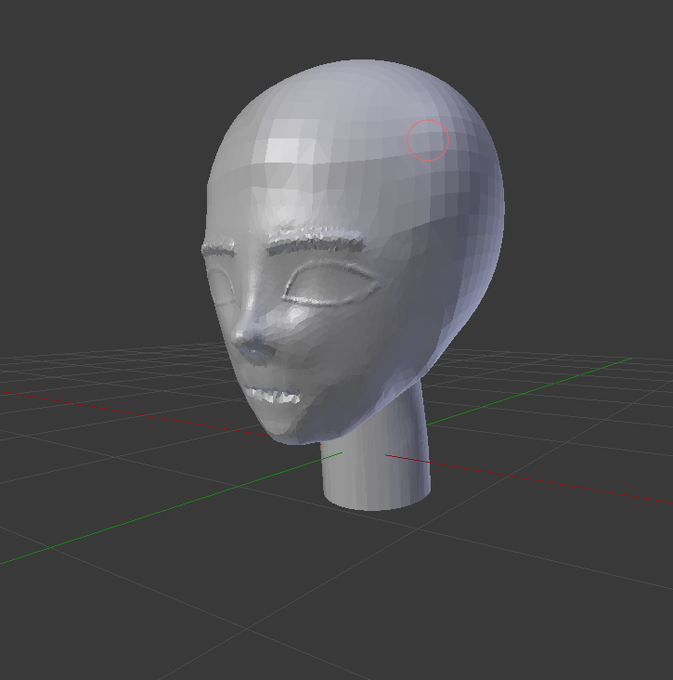Click the long eyebrow above the visible eye
The width and height of the screenshot is (673, 680).
(317, 241)
